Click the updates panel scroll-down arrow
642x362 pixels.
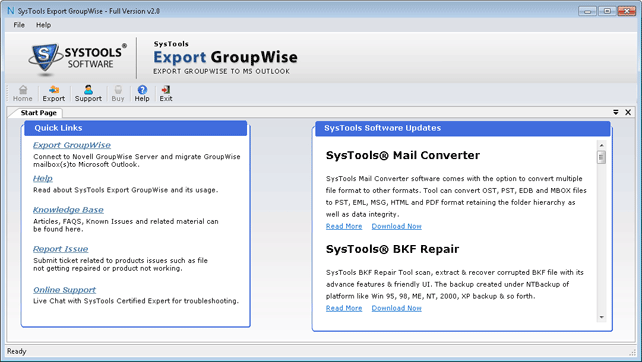click(x=601, y=317)
